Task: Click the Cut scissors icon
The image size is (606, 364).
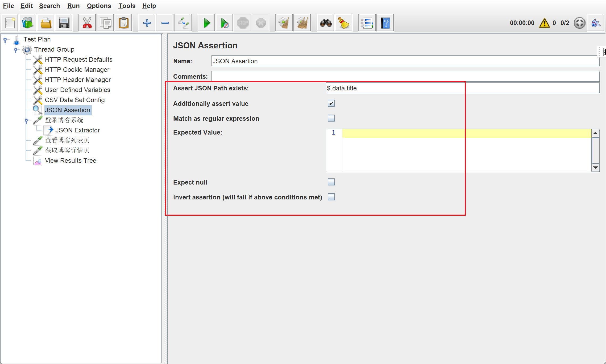Action: [87, 23]
